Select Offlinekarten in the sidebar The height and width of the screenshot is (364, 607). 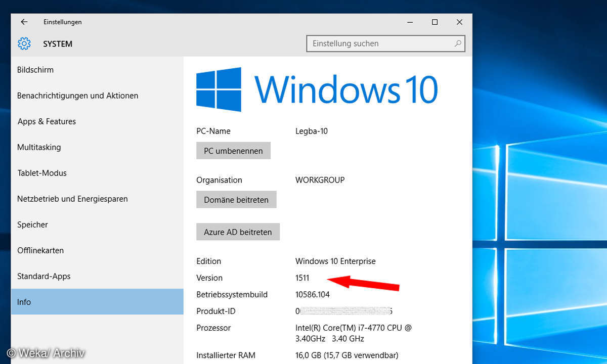[x=97, y=250]
